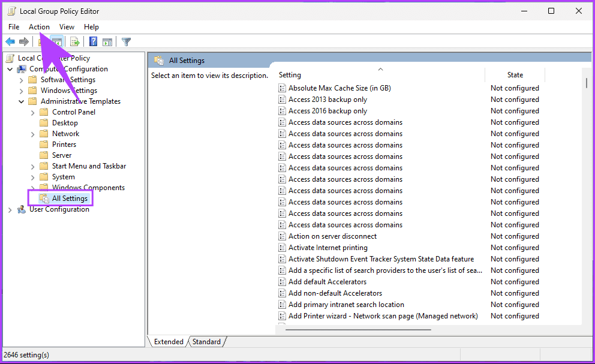Click the Back navigation arrow
This screenshot has width=595, height=364.
(x=10, y=41)
